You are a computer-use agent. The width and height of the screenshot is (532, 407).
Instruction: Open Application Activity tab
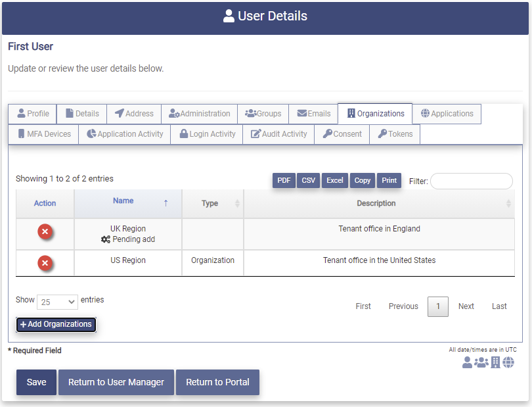click(125, 134)
